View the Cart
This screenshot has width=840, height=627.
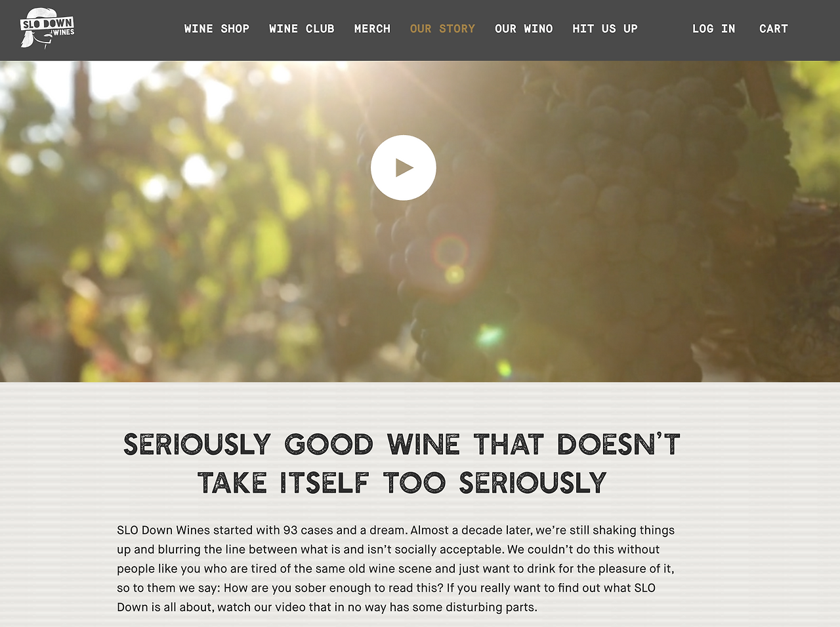(773, 29)
